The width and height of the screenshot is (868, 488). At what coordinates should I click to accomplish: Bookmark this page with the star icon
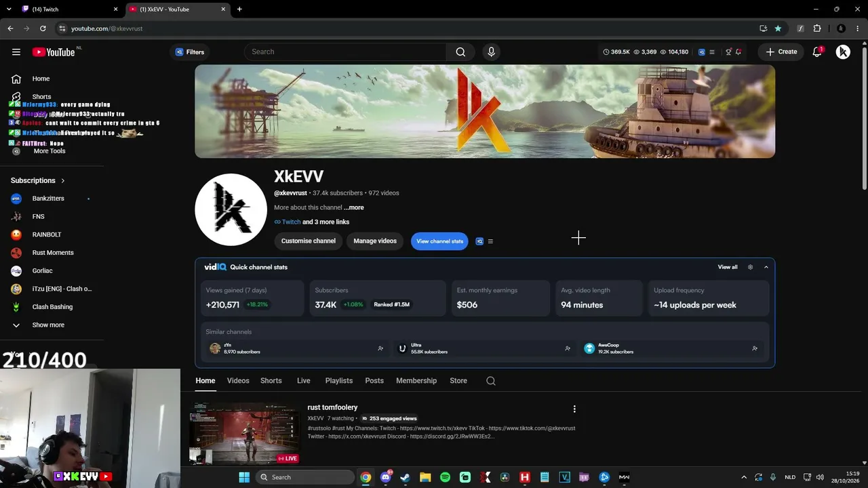pos(778,28)
